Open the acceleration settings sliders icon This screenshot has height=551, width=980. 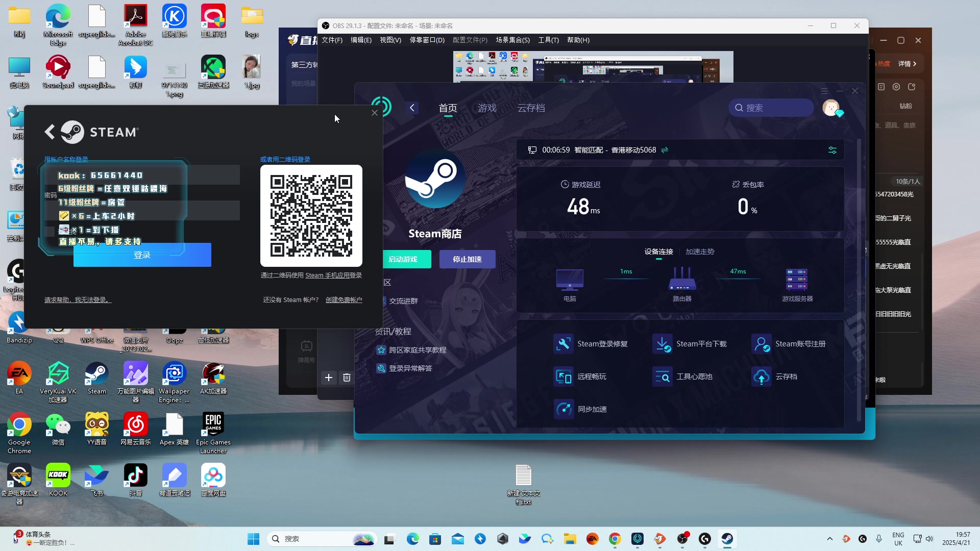[x=832, y=150]
